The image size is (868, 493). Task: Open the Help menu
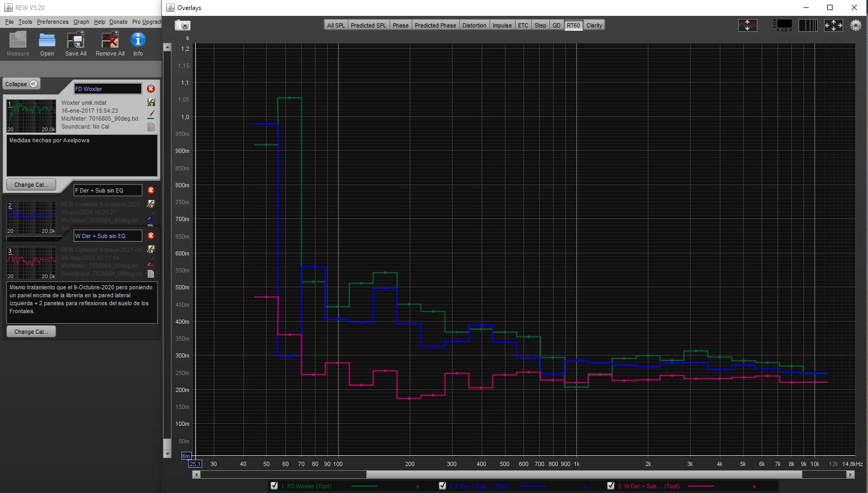100,22
